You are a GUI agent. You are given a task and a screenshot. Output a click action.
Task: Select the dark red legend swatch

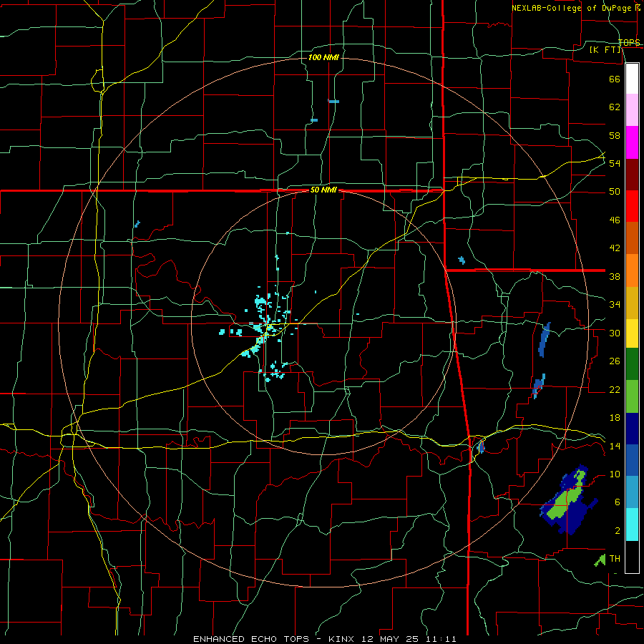point(632,175)
